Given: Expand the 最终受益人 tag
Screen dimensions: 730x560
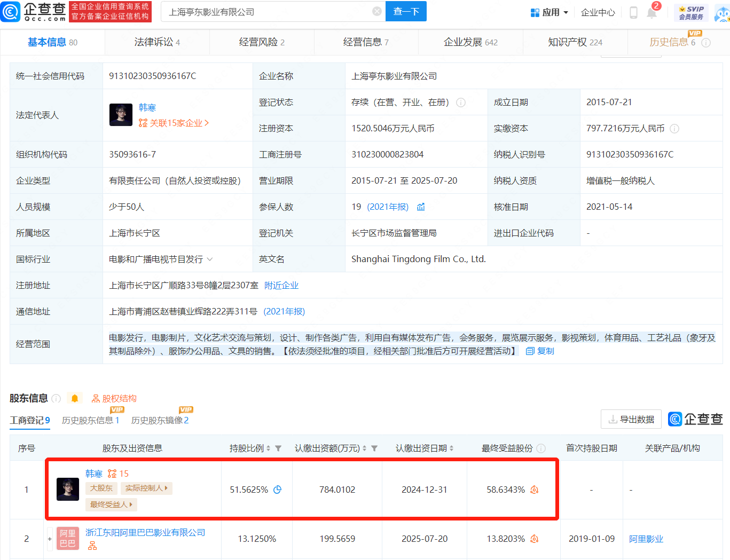Looking at the screenshot, I should (x=111, y=504).
